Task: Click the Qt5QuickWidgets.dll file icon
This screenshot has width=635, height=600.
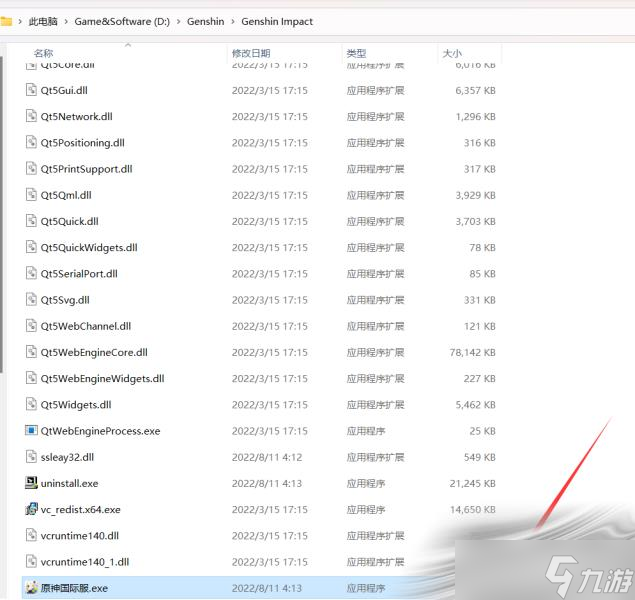Action: [x=31, y=247]
